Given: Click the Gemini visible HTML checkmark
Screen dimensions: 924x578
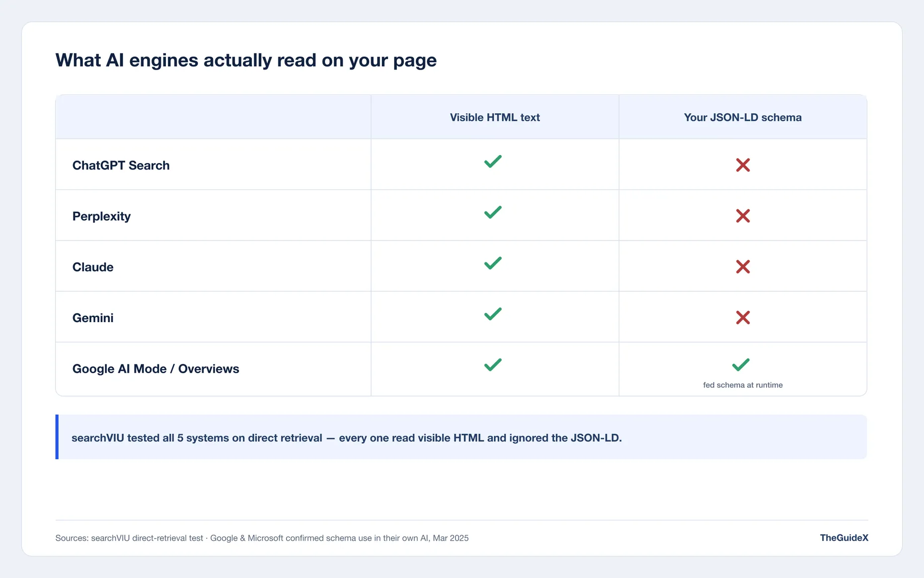Looking at the screenshot, I should pyautogui.click(x=493, y=314).
